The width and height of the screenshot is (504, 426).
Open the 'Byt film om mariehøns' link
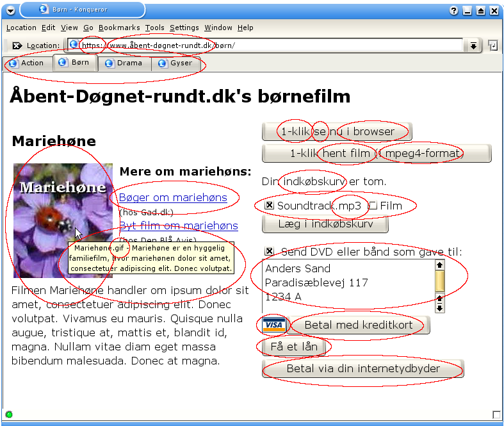pyautogui.click(x=179, y=225)
